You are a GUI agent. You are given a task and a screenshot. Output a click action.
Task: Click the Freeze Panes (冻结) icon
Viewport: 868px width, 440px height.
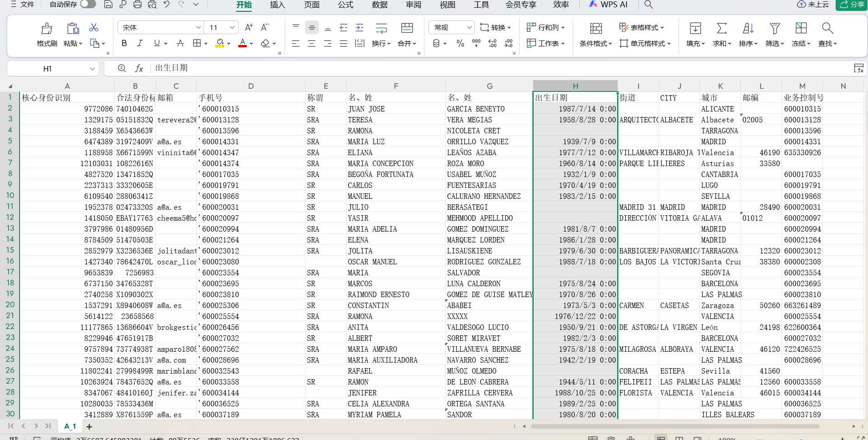[801, 28]
